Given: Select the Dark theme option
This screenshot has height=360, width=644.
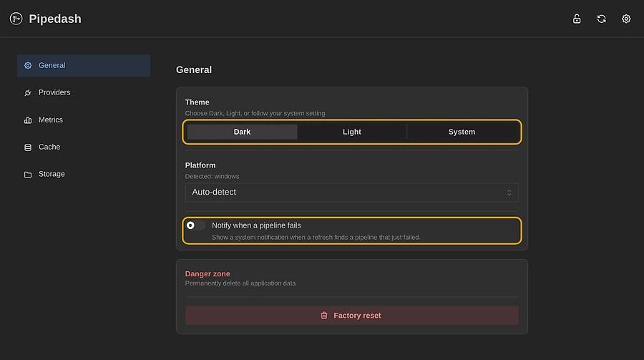Looking at the screenshot, I should 242,132.
